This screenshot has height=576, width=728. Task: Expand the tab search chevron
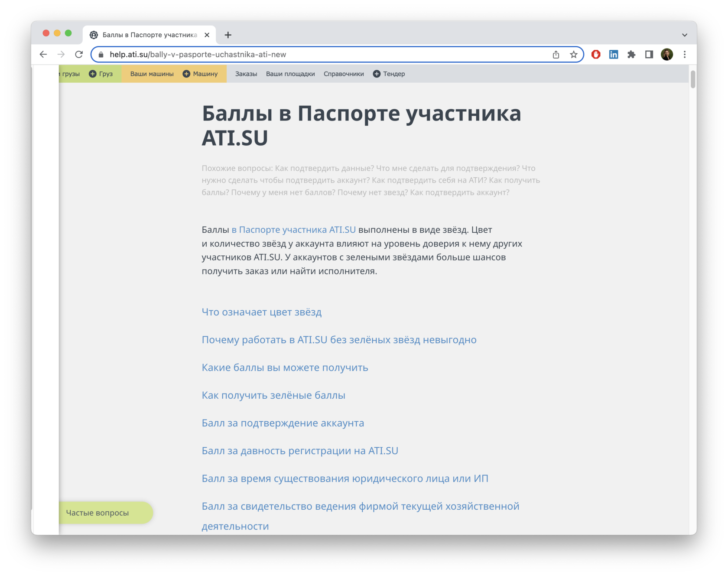[x=685, y=35]
